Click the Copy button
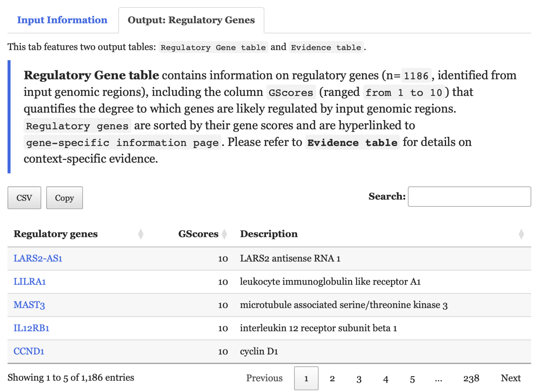Image resolution: width=537 pixels, height=392 pixels. click(65, 198)
